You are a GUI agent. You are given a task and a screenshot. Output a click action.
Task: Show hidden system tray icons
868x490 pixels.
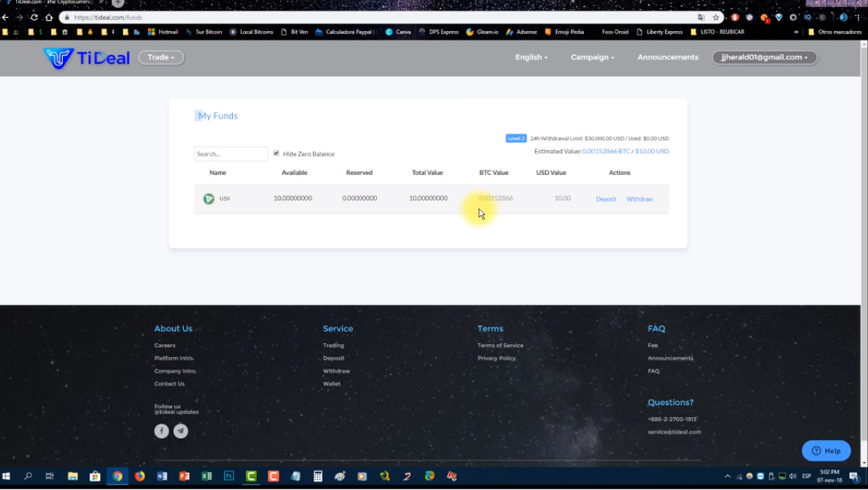(727, 476)
